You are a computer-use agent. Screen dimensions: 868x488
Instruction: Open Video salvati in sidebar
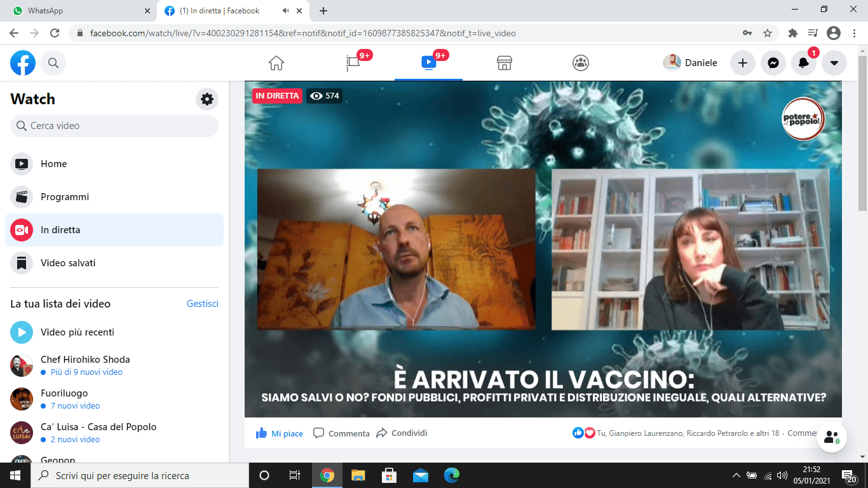pos(114,263)
